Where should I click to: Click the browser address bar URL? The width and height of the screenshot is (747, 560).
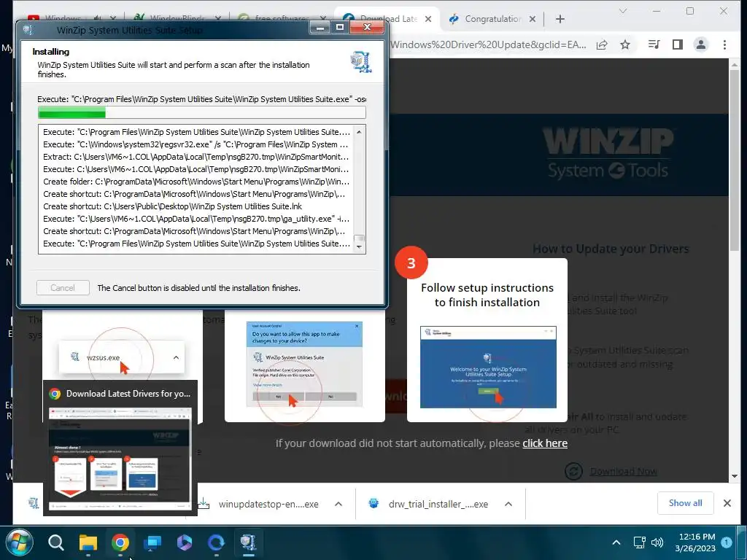coord(488,44)
